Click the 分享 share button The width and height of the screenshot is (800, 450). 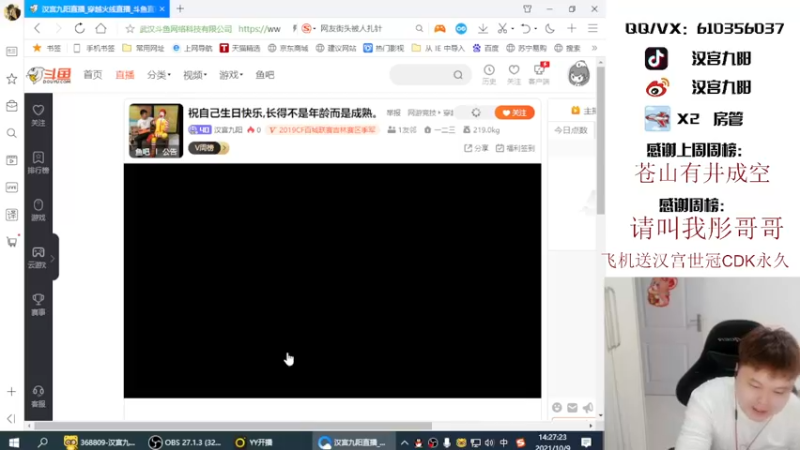point(476,148)
